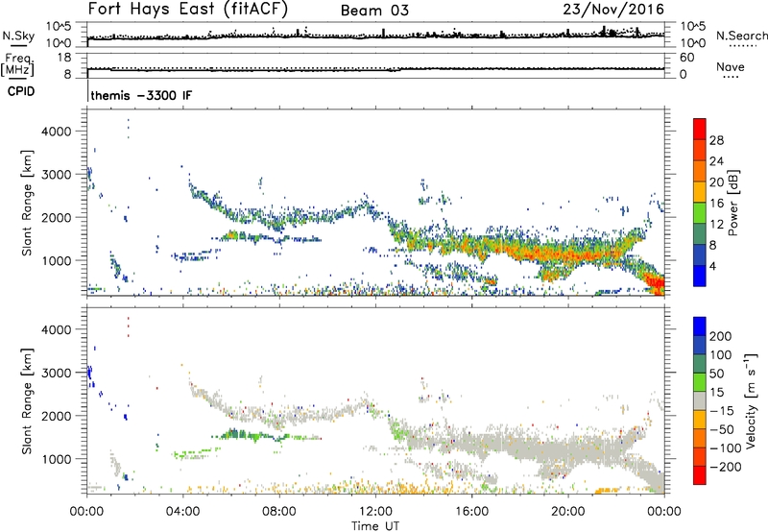This screenshot has height=532, width=768.
Task: Click the 'CPID' label
Action: click(20, 91)
